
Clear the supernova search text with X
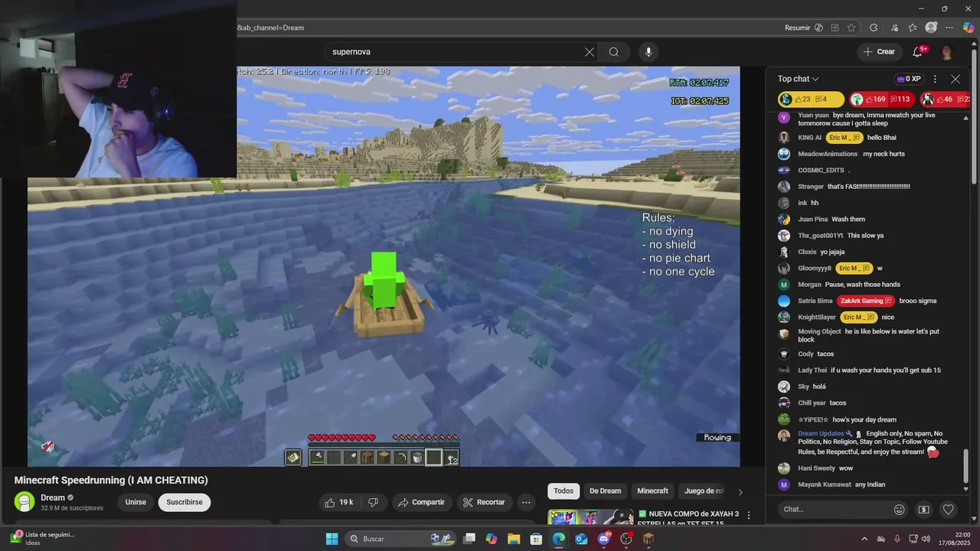tap(590, 52)
